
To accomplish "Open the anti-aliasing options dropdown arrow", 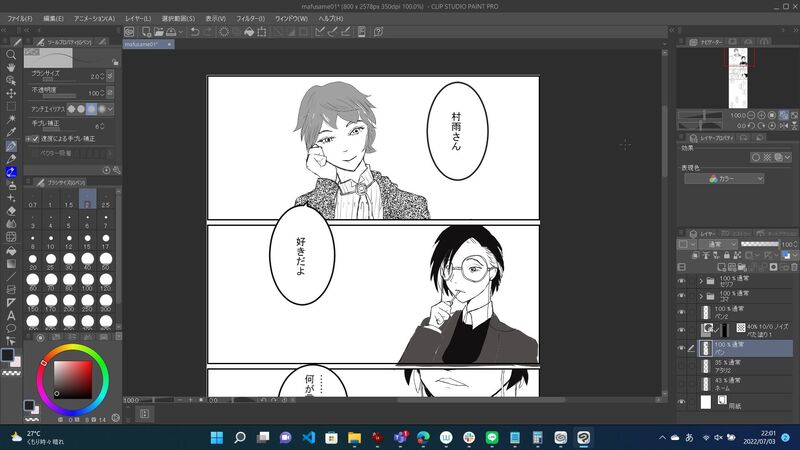I will click(110, 109).
